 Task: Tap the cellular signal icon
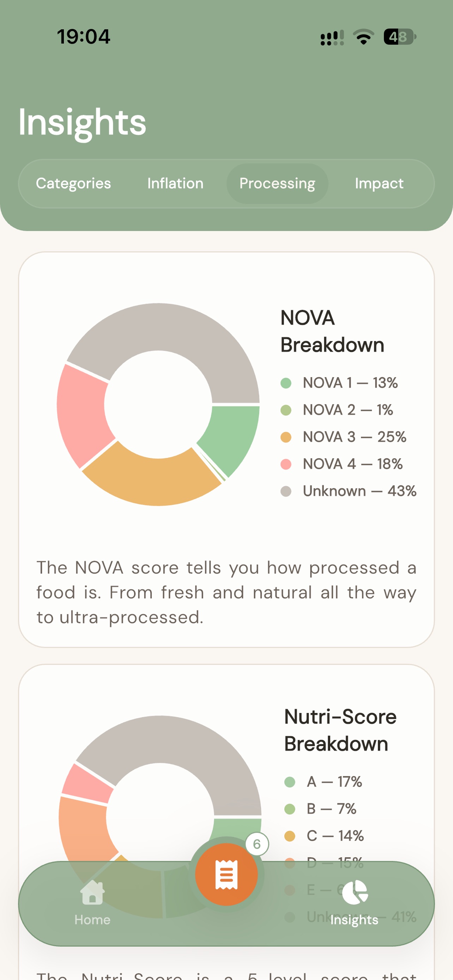[x=332, y=38]
